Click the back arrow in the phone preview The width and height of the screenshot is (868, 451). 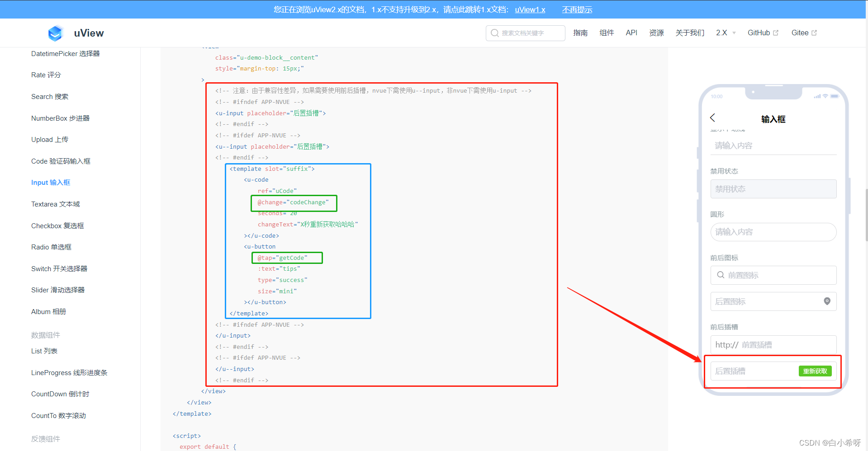[x=712, y=118]
